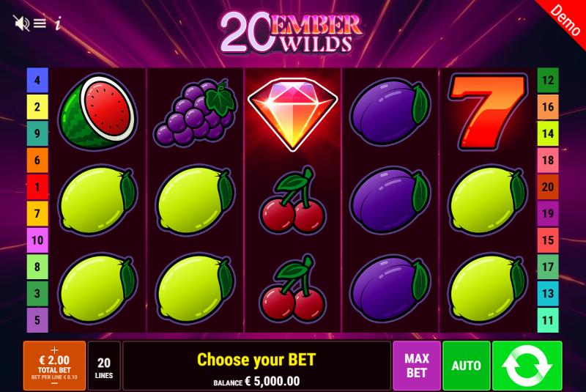Select the purple payline 5 marker
The height and width of the screenshot is (392, 586).
tap(37, 320)
